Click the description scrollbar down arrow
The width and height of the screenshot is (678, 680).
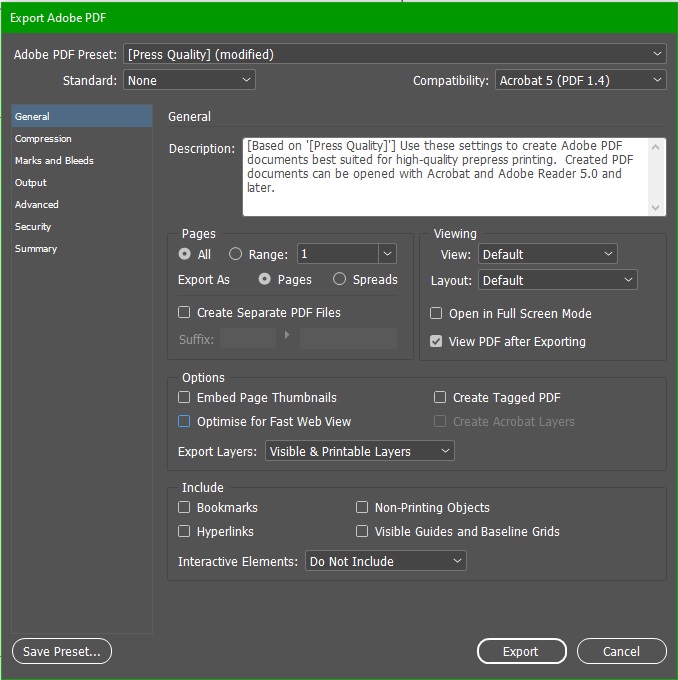655,208
